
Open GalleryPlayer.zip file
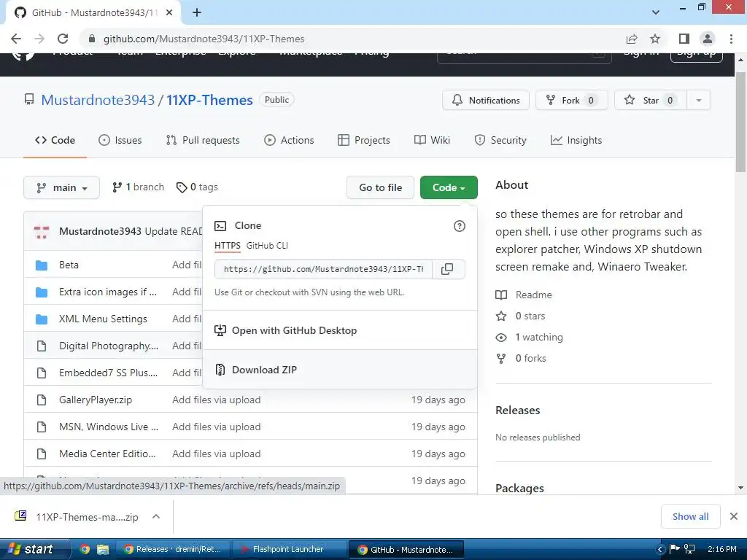(96, 400)
